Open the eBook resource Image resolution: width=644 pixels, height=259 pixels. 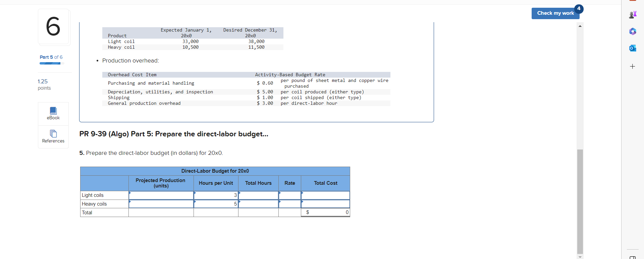coord(53,114)
